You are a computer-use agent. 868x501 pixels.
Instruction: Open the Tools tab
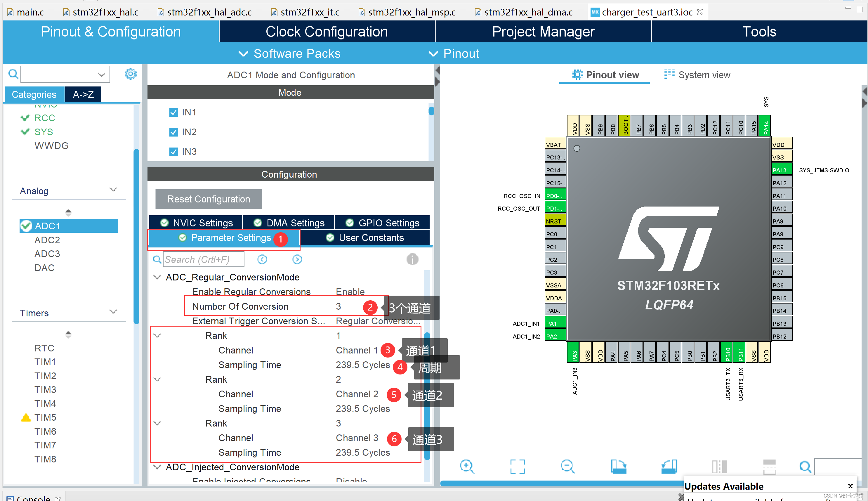(759, 32)
